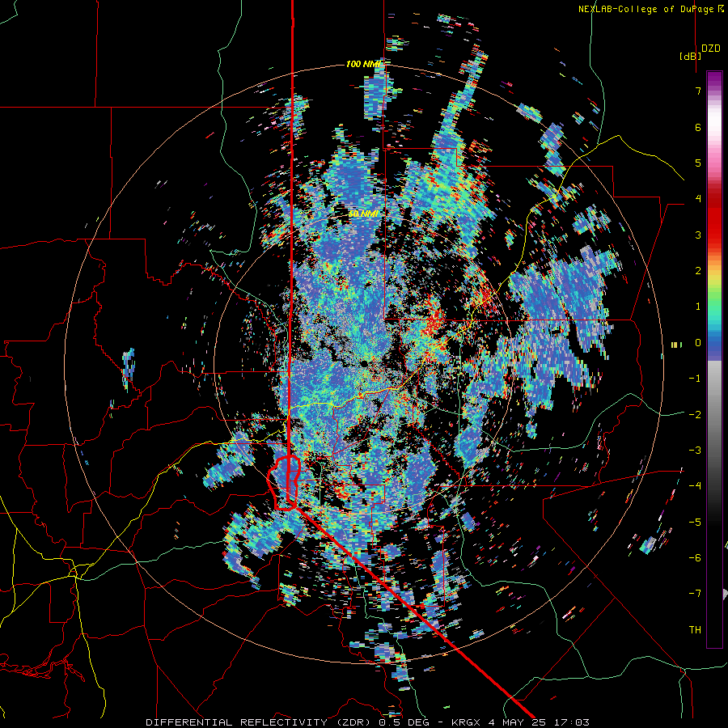Image resolution: width=728 pixels, height=728 pixels.
Task: Click the NEXLAB-College of DuPage credit text
Action: [x=649, y=9]
